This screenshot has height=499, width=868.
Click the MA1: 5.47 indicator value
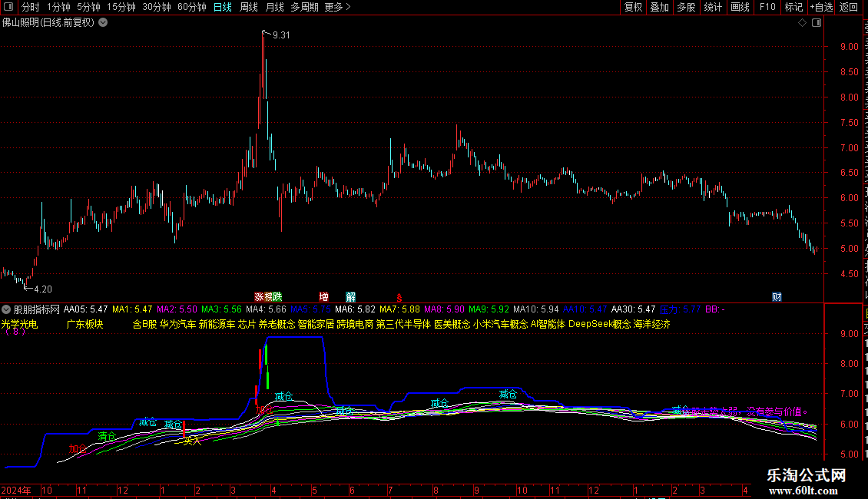132,310
